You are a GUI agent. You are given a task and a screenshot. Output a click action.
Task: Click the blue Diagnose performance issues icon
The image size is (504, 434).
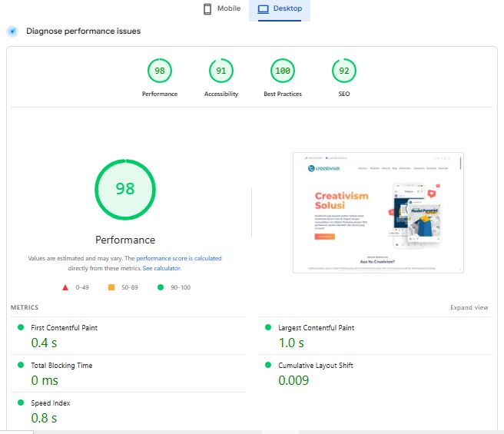(x=12, y=31)
